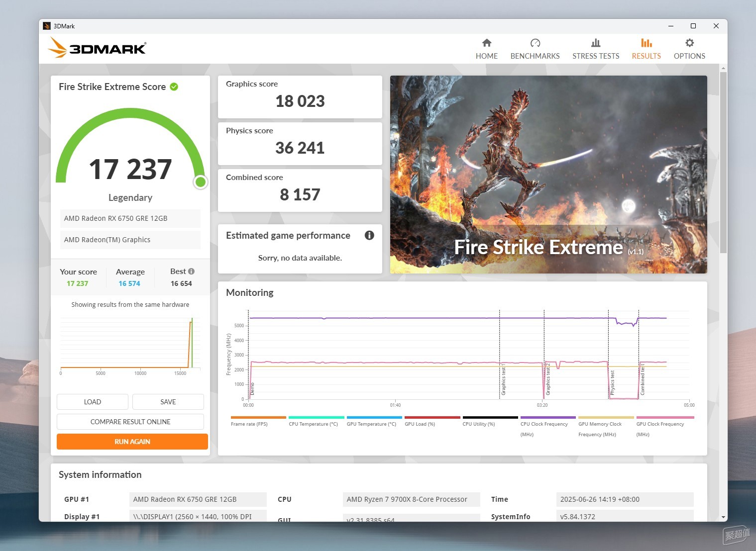
Task: Click AMD Radeon RX 6750 GRE 12GB under score
Action: [130, 218]
